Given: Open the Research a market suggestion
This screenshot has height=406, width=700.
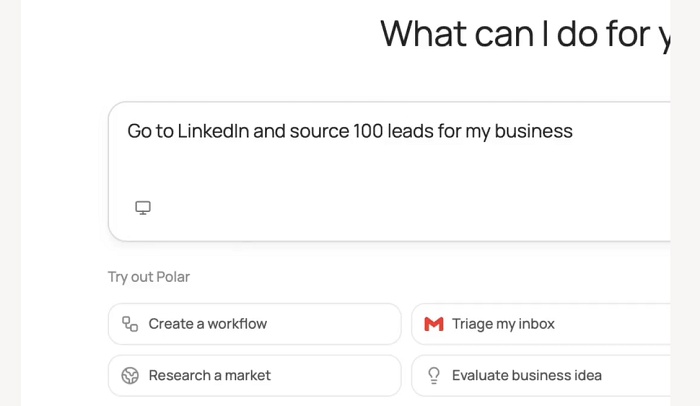Looking at the screenshot, I should tap(254, 376).
